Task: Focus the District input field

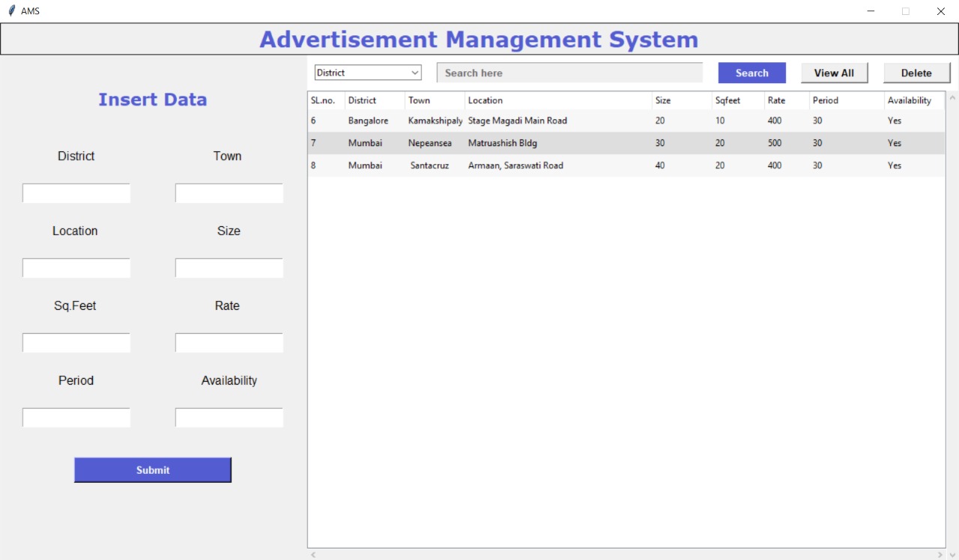Action: [76, 193]
